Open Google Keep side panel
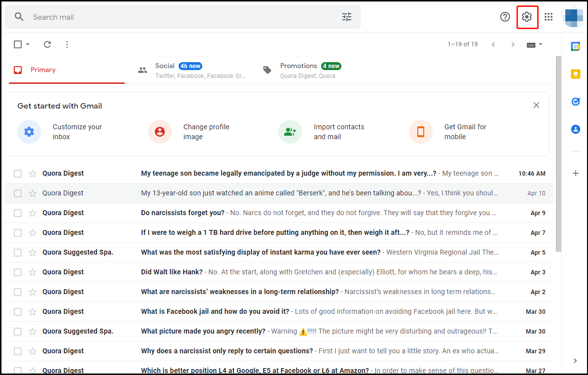This screenshot has height=375, width=588. 576,74
